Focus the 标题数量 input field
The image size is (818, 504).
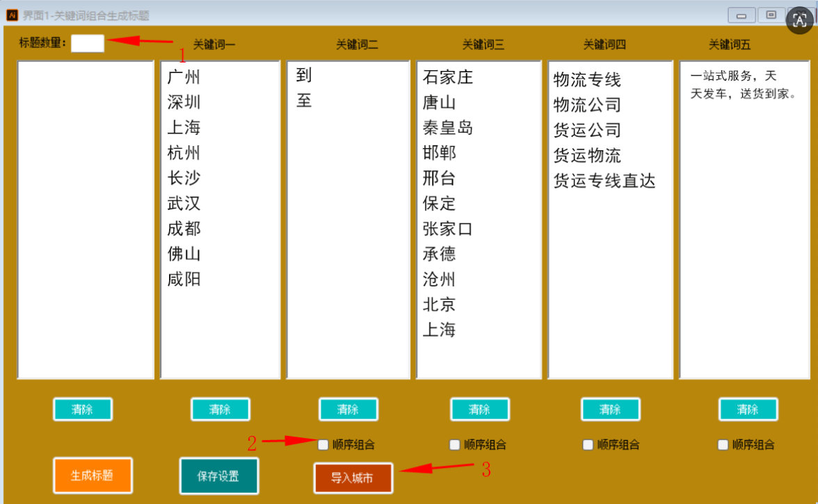pyautogui.click(x=88, y=43)
